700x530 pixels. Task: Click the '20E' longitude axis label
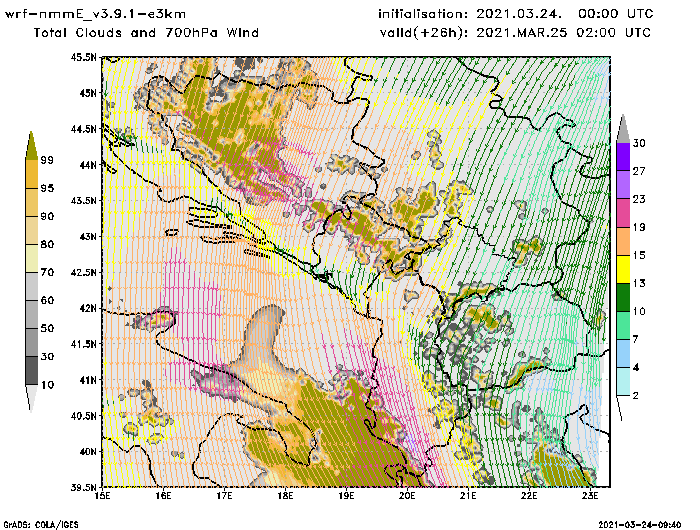407,496
